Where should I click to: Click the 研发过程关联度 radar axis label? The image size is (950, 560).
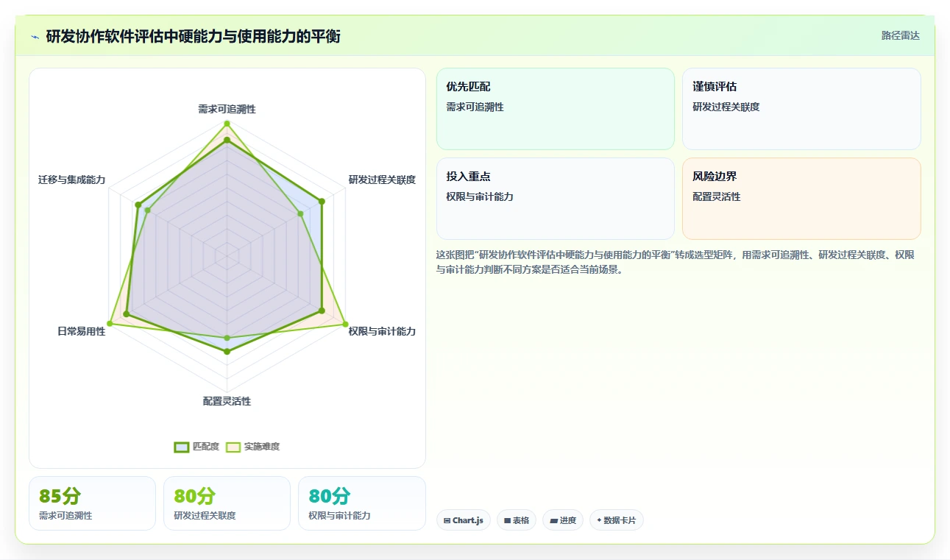(x=382, y=180)
